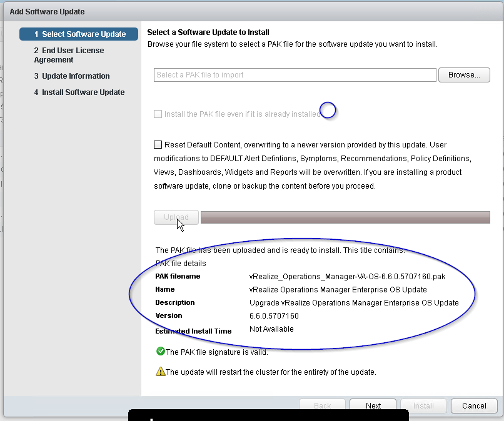The image size is (504, 421).
Task: Click the green checkmark signature-valid icon
Action: point(160,352)
